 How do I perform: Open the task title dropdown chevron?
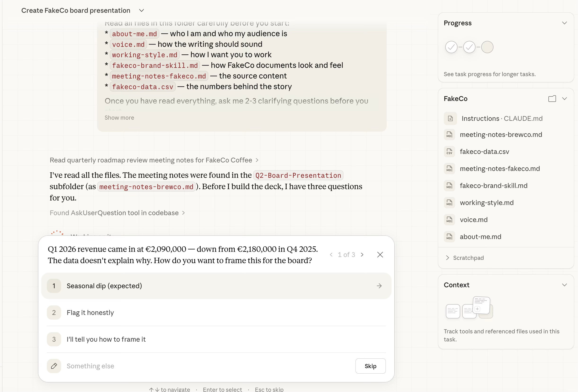point(142,10)
